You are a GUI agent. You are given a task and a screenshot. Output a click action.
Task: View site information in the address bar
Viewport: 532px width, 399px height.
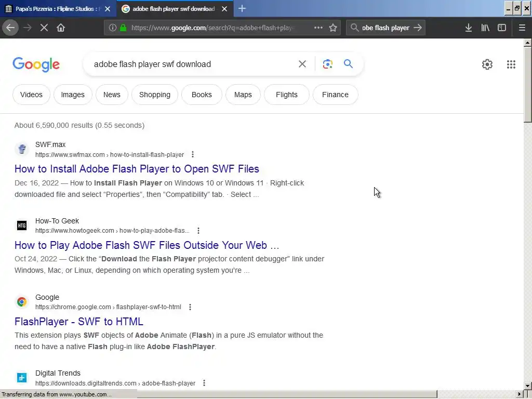(113, 28)
